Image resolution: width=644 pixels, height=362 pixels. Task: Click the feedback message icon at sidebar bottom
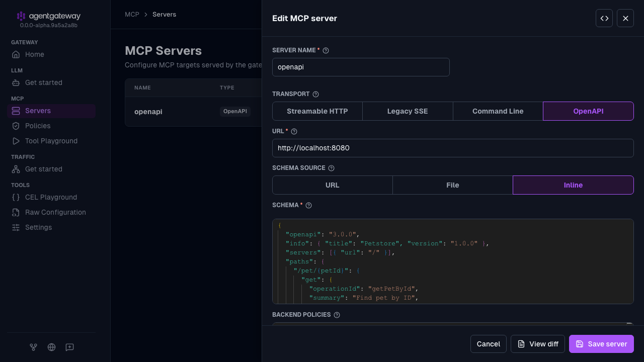tap(70, 347)
